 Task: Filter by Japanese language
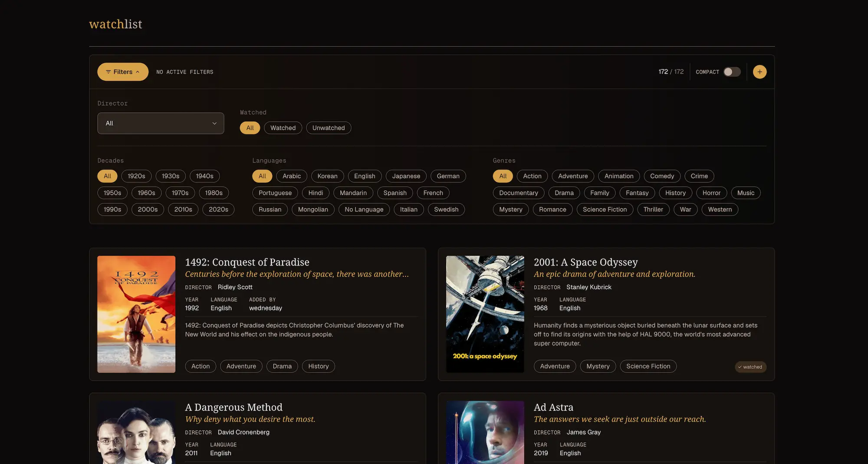coord(406,176)
